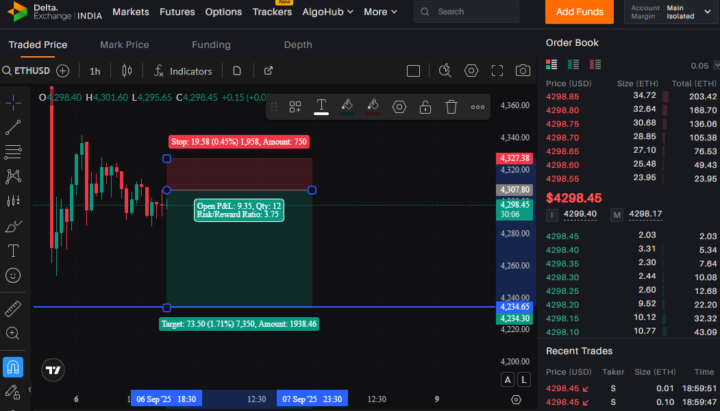
Task: Open the Depth tab
Action: [x=298, y=45]
